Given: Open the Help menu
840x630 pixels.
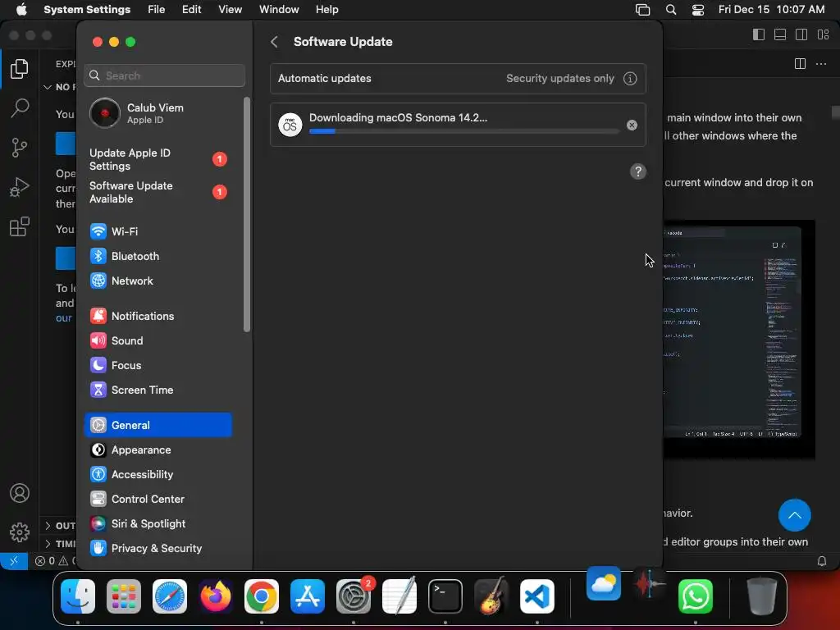Looking at the screenshot, I should [x=326, y=10].
